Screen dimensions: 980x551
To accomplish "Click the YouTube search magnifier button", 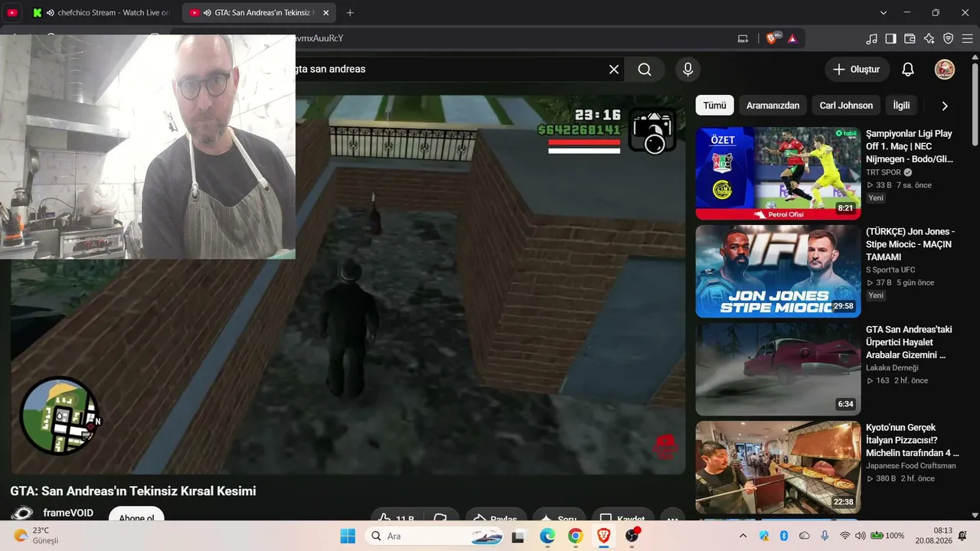I will pyautogui.click(x=645, y=70).
